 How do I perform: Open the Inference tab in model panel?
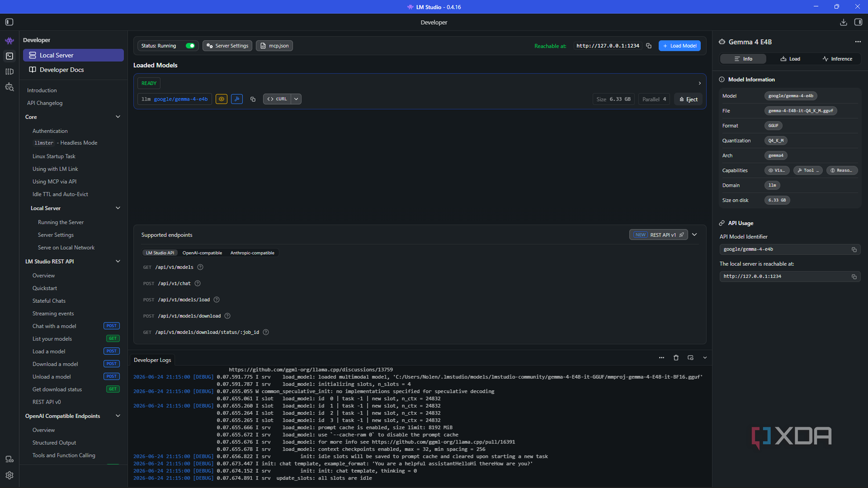[837, 59]
